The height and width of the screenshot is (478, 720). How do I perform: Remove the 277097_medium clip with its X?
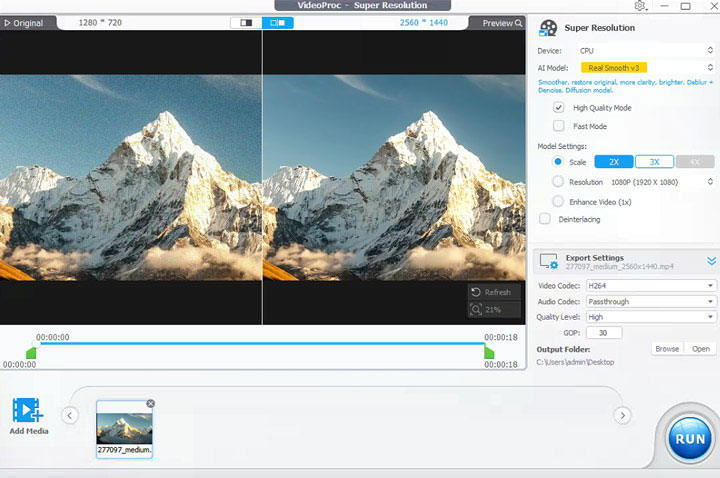(x=151, y=404)
